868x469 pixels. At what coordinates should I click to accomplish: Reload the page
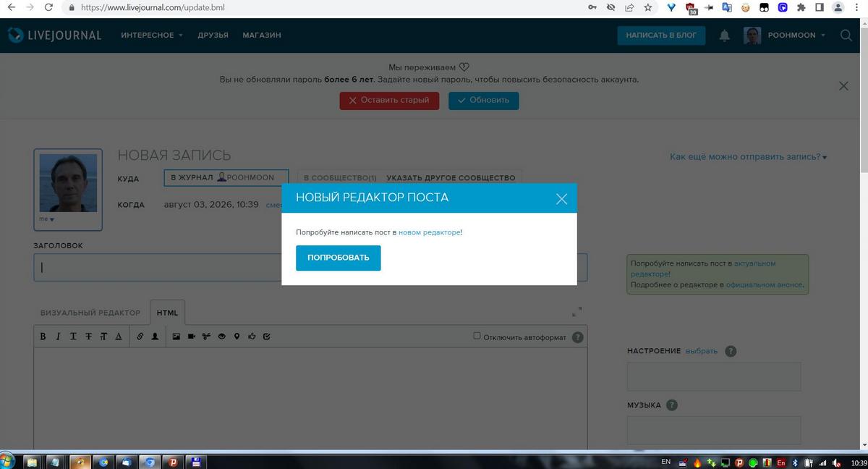pyautogui.click(x=48, y=7)
